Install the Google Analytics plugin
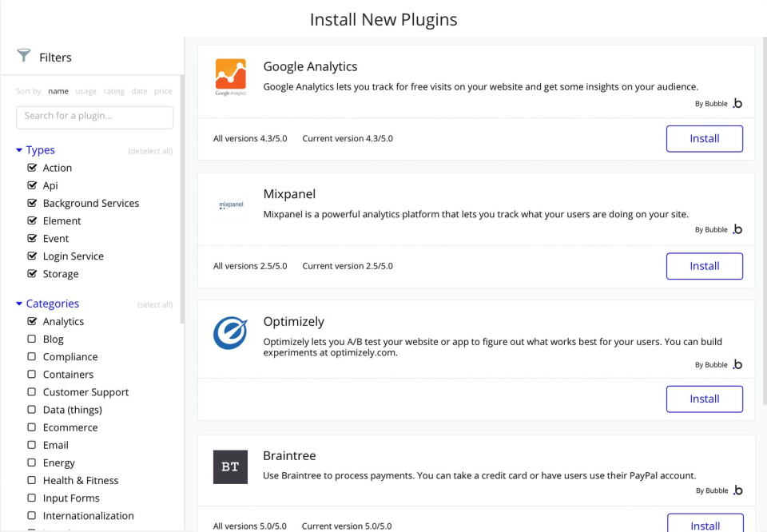Viewport: 767px width, 532px height. coord(704,138)
